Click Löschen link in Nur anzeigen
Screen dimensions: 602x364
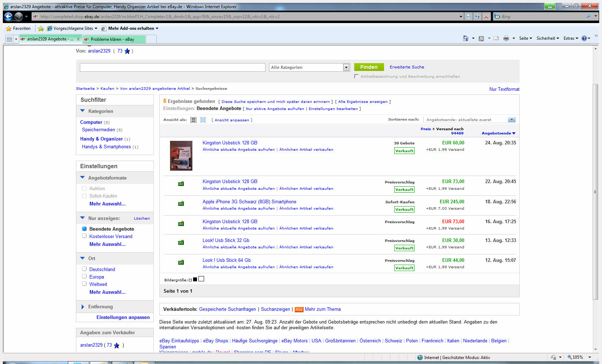point(142,218)
